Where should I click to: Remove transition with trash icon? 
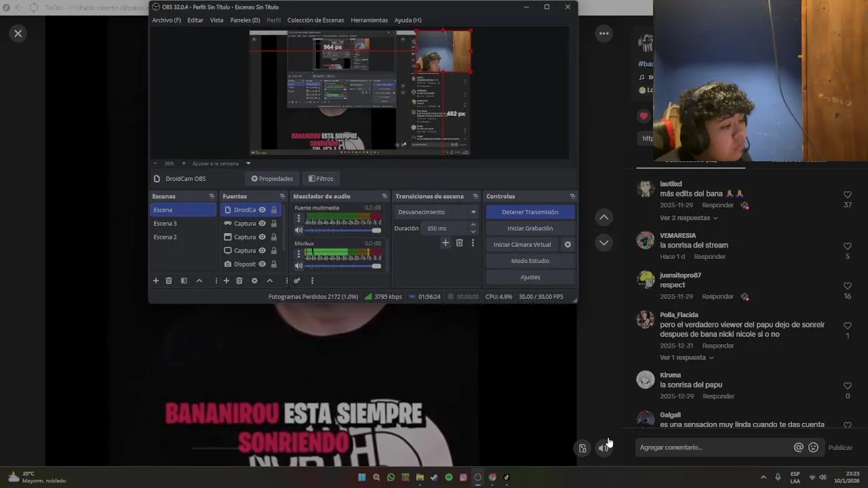[x=459, y=243]
